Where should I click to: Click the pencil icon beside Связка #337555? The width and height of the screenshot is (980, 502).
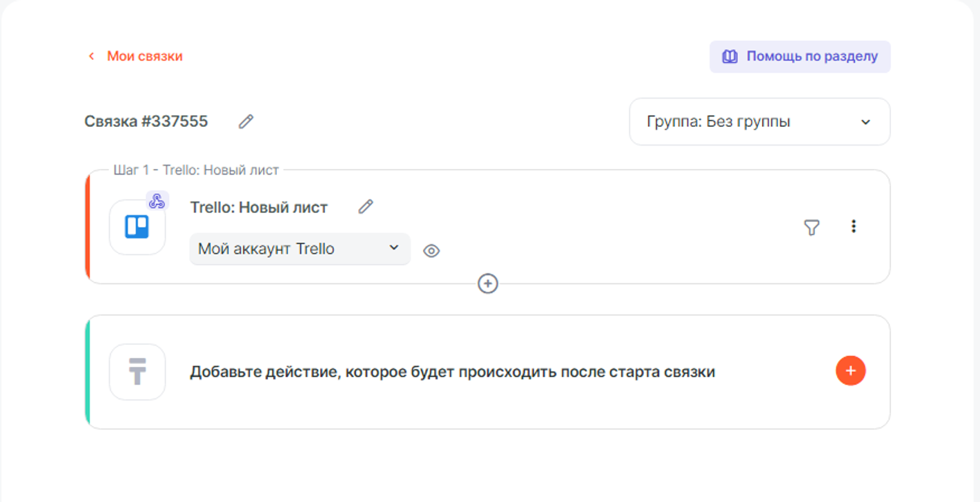(x=246, y=122)
